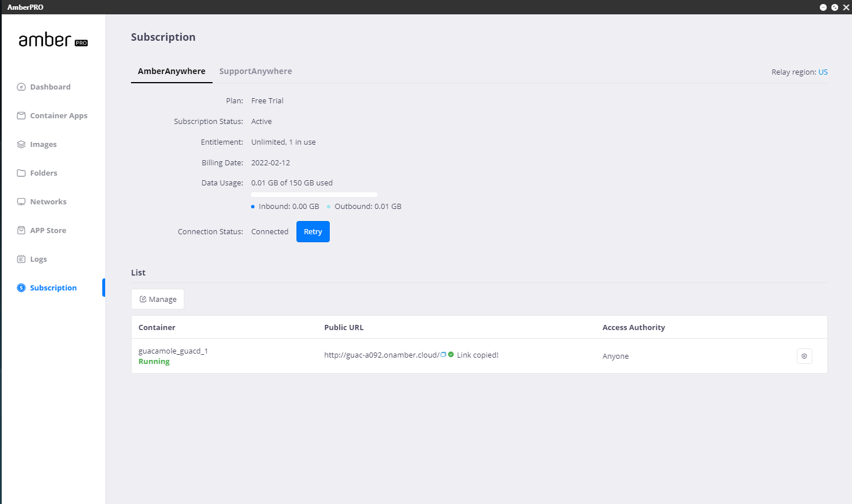852x504 pixels.
Task: Click the Free Trial plan value
Action: click(x=267, y=100)
